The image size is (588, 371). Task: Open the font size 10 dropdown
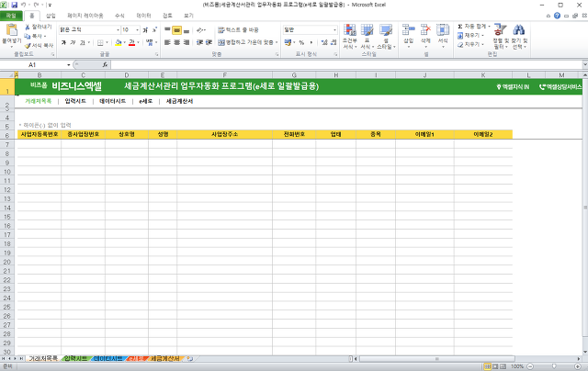(x=137, y=30)
